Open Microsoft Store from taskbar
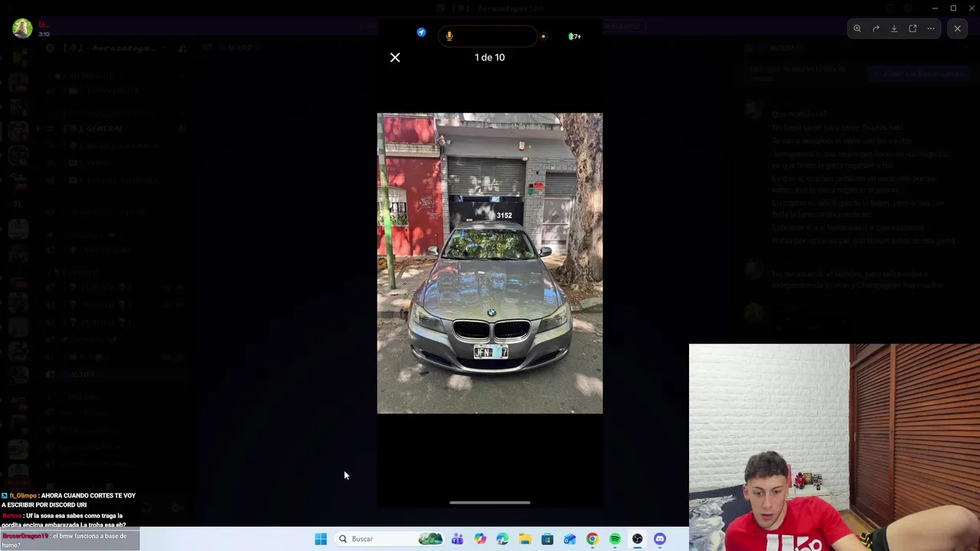The height and width of the screenshot is (551, 980). pyautogui.click(x=547, y=539)
